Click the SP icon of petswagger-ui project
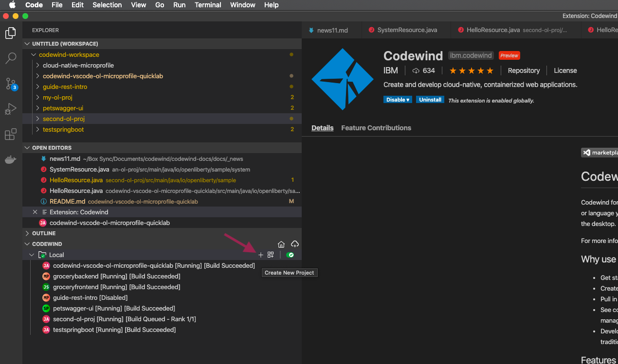618x364 pixels. coord(46,308)
